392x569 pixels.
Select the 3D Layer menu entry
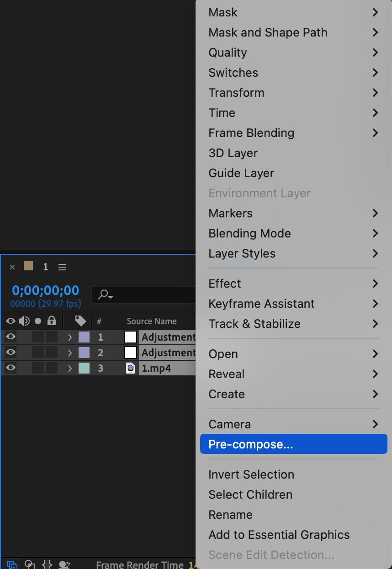233,153
